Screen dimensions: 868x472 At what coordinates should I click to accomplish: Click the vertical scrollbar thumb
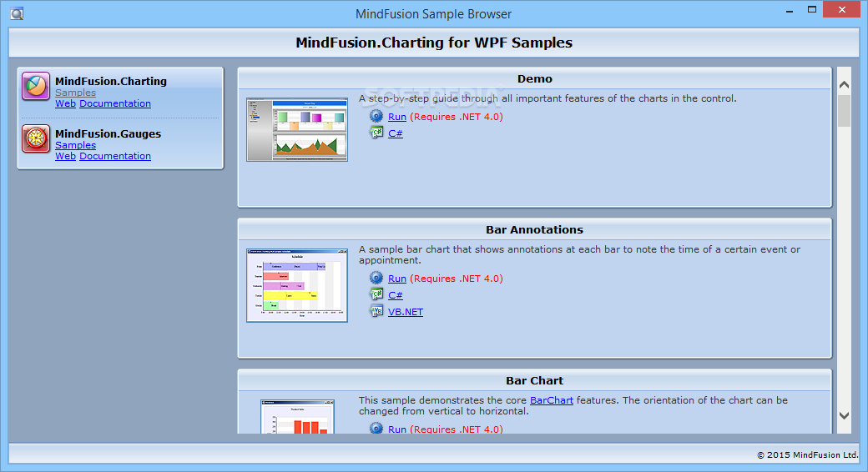[x=844, y=111]
